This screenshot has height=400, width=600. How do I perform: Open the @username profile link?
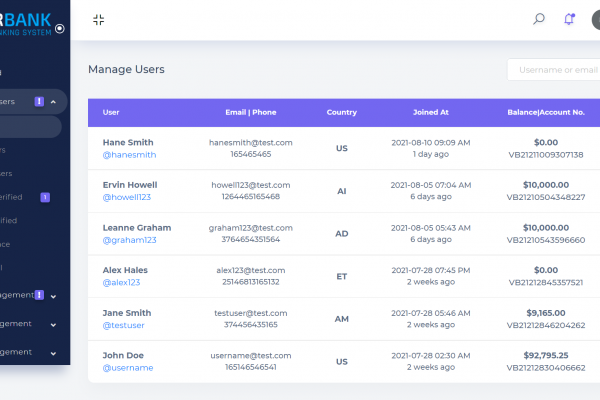[128, 368]
